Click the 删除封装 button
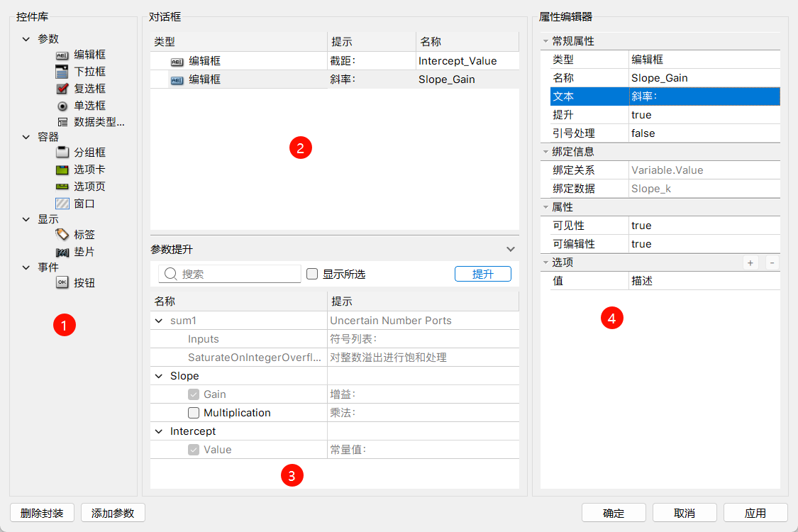Screen dimensions: 798x532 click(x=42, y=513)
